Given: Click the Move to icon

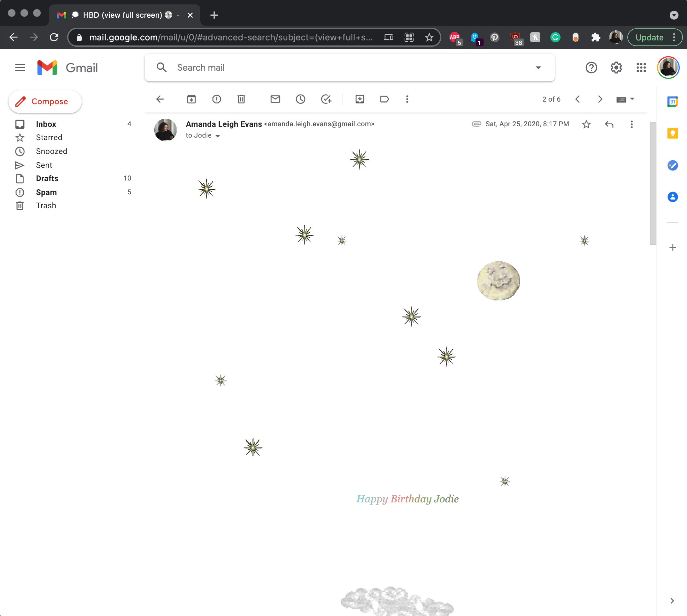Looking at the screenshot, I should tap(360, 99).
